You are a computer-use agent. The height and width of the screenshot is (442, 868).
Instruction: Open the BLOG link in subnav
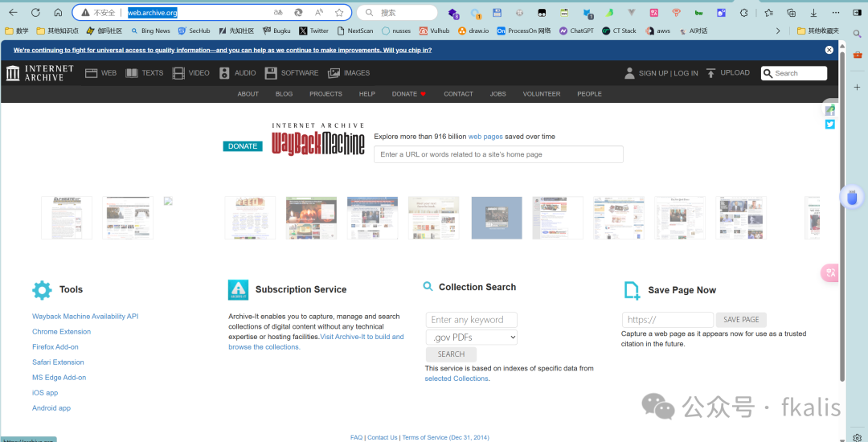point(284,94)
